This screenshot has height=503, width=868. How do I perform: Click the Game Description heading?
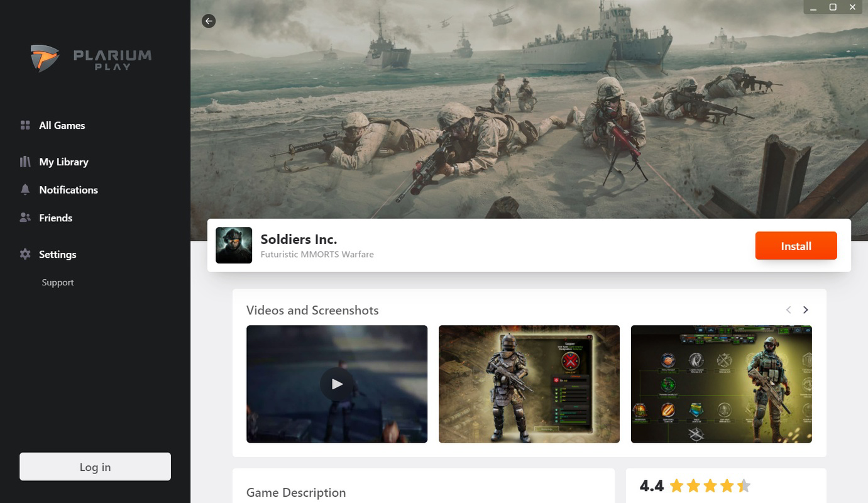296,492
